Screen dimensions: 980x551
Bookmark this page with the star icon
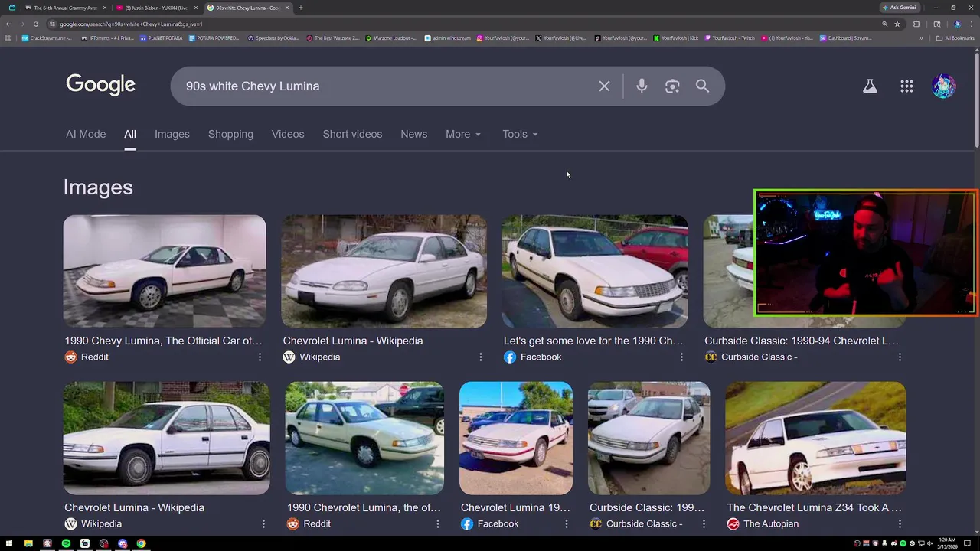[897, 24]
